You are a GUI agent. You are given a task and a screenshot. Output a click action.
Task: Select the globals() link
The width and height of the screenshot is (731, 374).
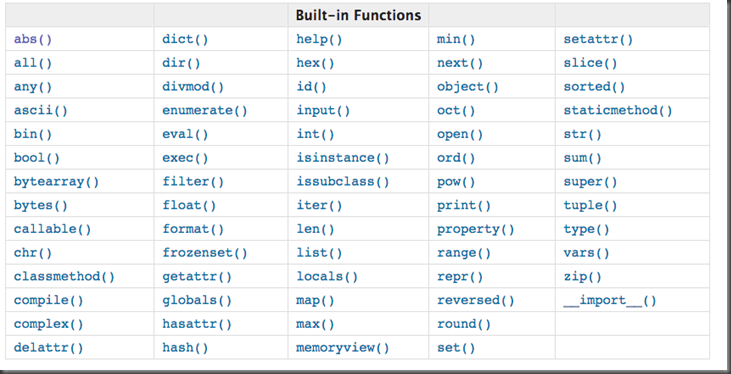click(197, 301)
